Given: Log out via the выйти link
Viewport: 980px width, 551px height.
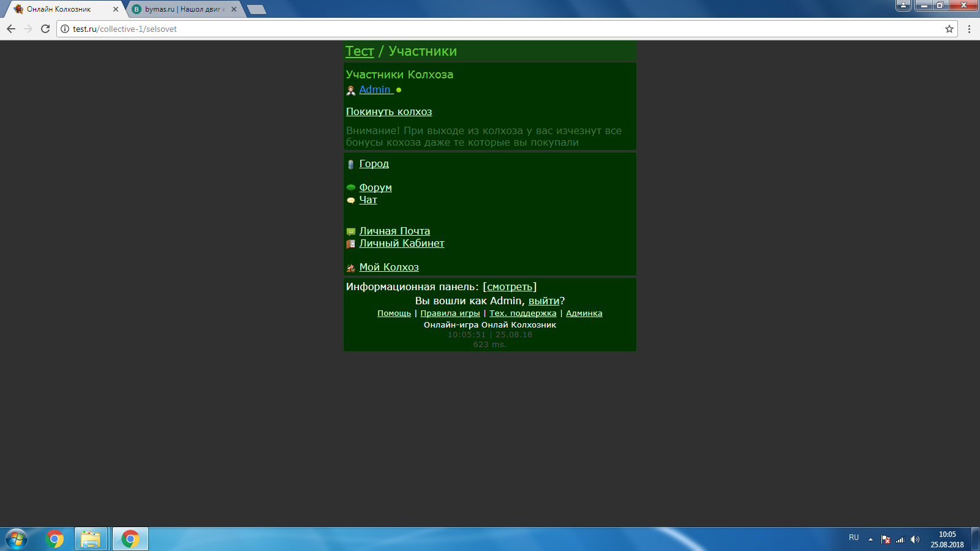Looking at the screenshot, I should point(544,301).
